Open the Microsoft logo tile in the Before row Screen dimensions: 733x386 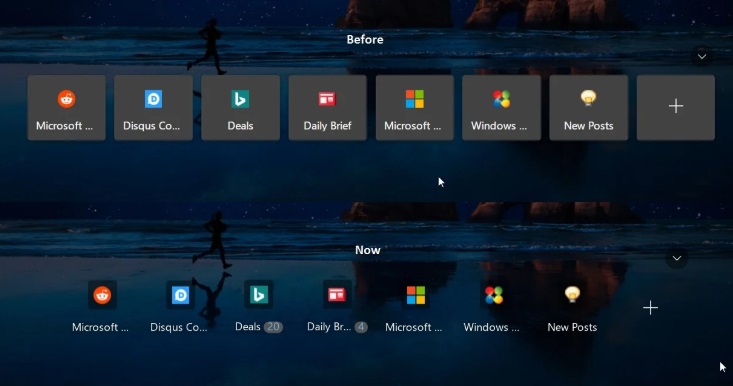(415, 108)
